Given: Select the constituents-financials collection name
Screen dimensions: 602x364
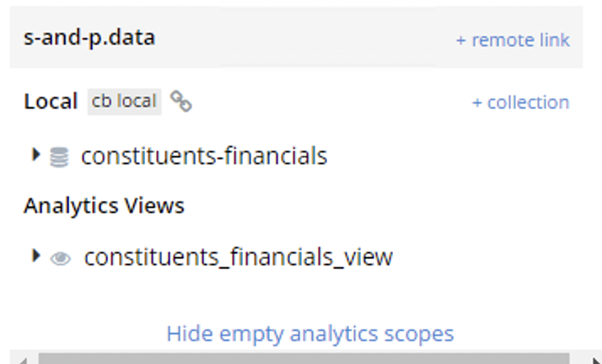Looking at the screenshot, I should coord(204,156).
